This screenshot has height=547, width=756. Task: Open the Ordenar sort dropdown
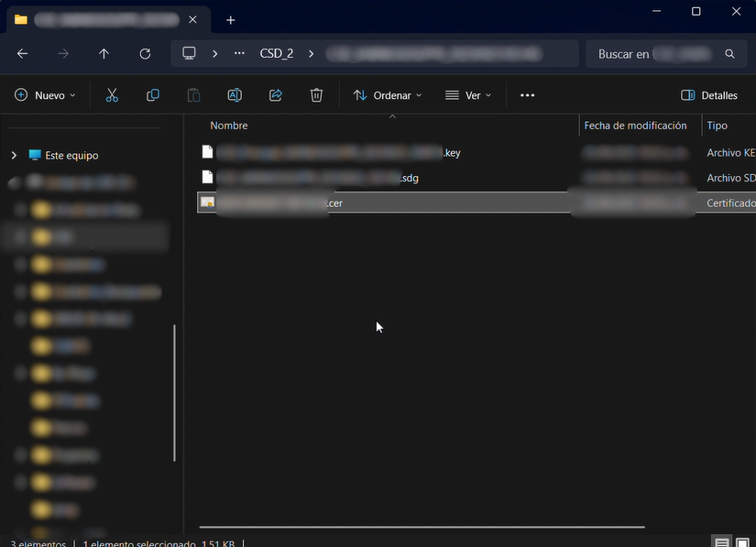point(388,95)
